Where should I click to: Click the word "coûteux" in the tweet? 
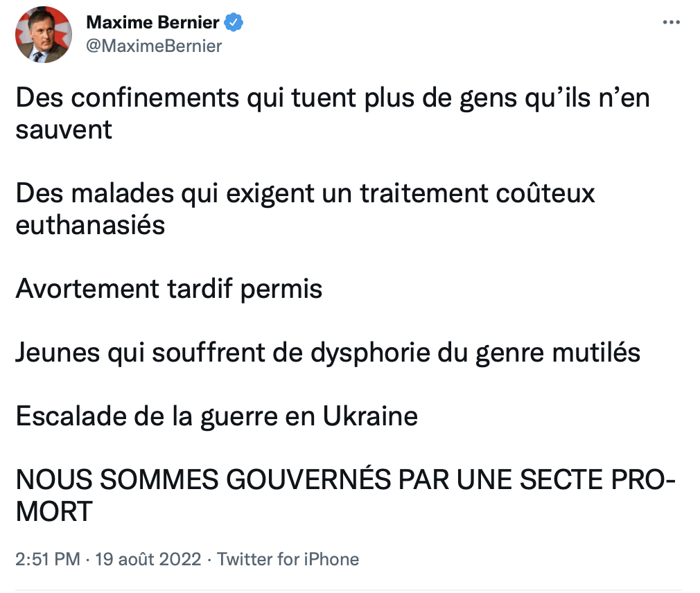pyautogui.click(x=545, y=193)
